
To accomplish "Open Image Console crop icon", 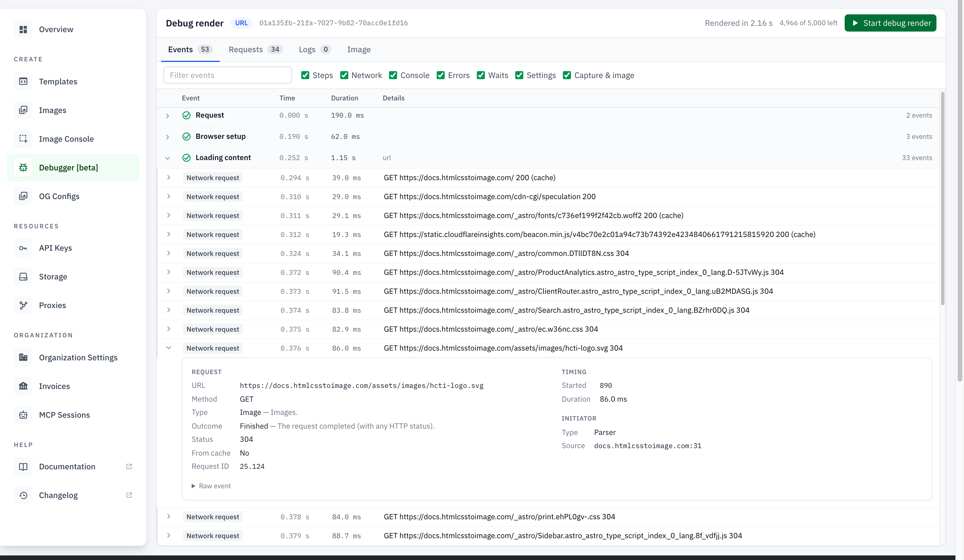I will click(23, 139).
